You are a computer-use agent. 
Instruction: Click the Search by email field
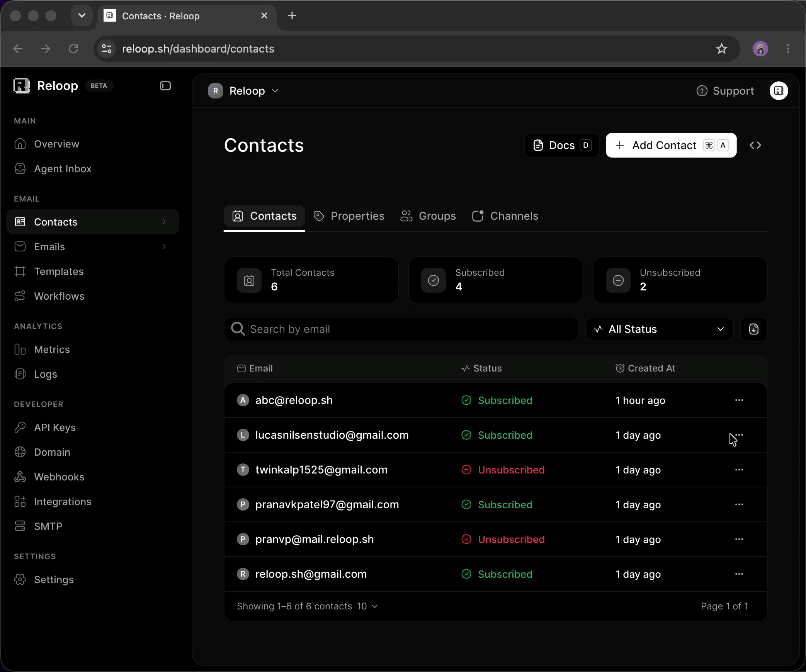point(401,329)
